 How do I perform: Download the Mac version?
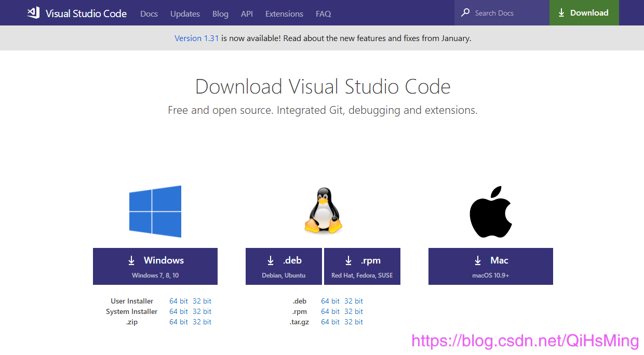(491, 266)
